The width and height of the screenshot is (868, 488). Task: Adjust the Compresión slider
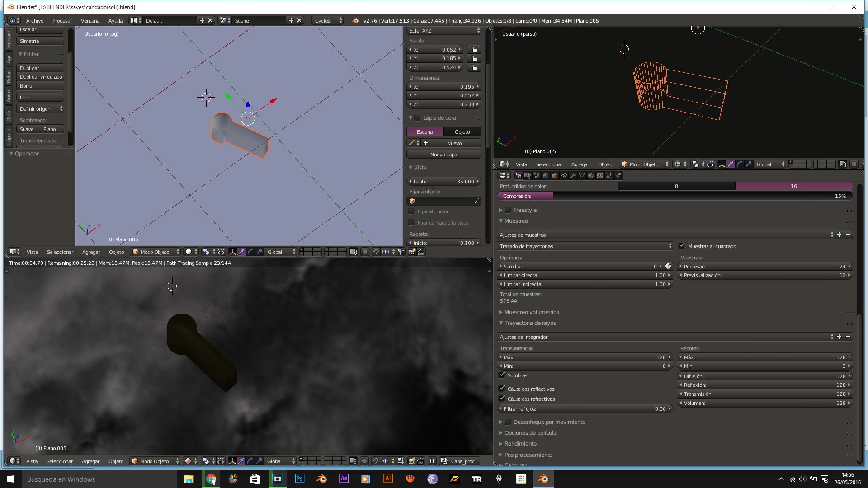pyautogui.click(x=675, y=196)
